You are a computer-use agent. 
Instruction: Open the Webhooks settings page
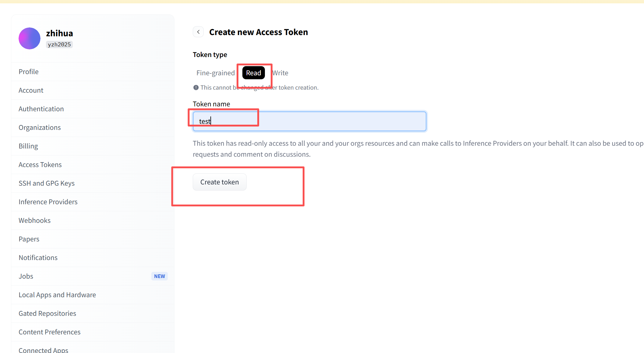pos(35,220)
